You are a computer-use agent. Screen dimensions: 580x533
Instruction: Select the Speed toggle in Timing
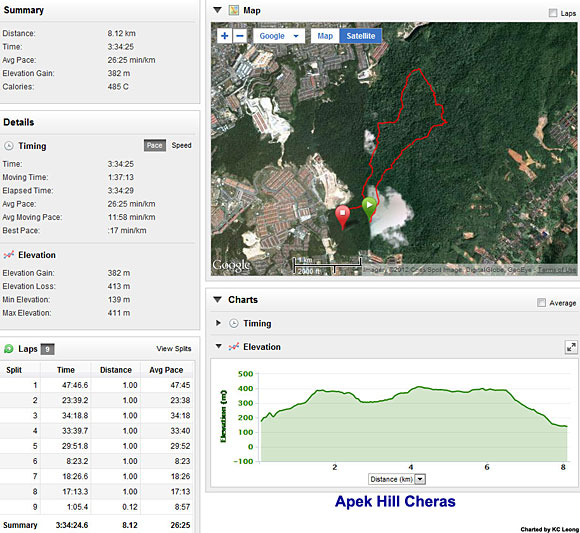[x=181, y=145]
